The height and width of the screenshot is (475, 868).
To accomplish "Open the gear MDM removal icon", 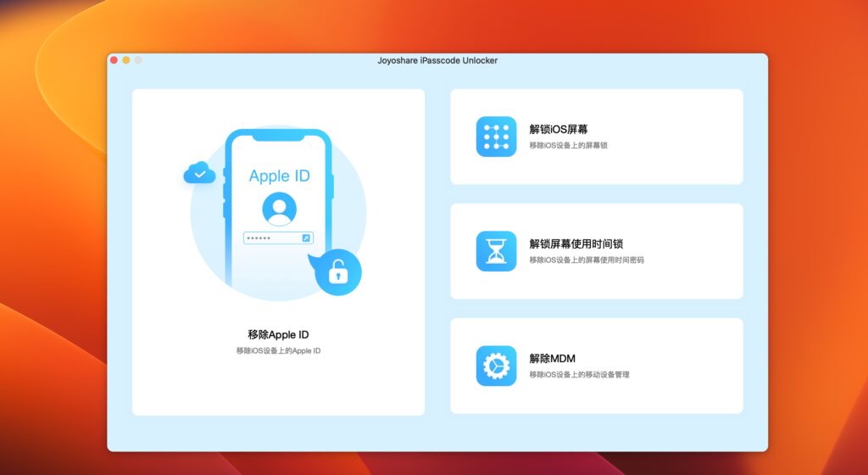I will point(496,366).
